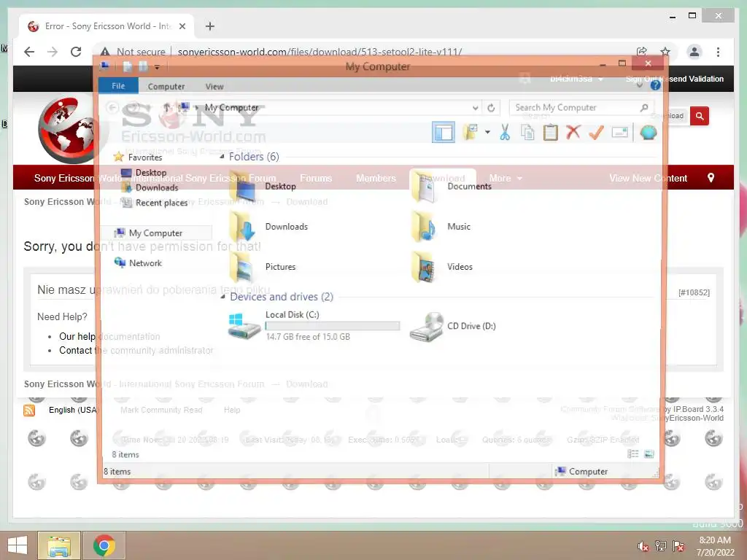Open the folder options icon in Explorer toolbar

471,133
